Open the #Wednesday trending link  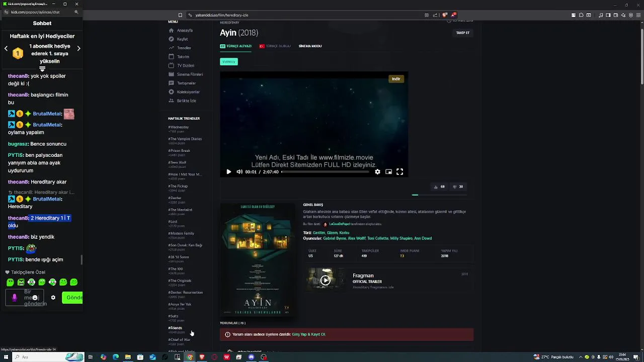point(178,127)
